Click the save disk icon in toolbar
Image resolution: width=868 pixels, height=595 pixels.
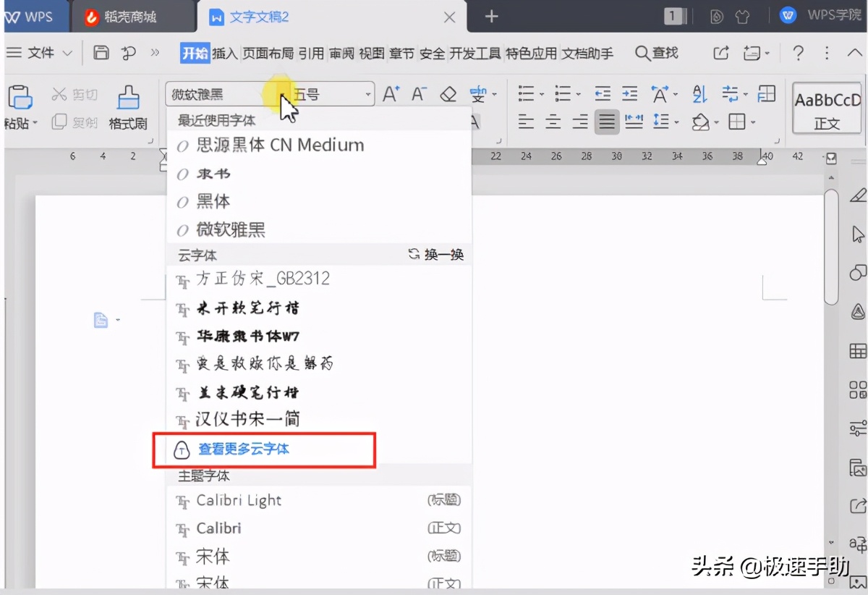102,53
